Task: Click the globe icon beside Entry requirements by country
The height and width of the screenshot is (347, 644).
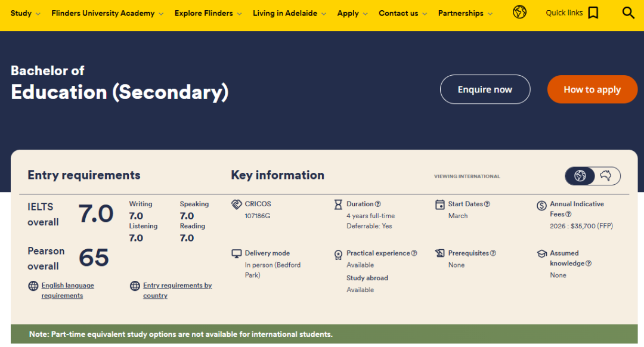Action: [x=135, y=286]
